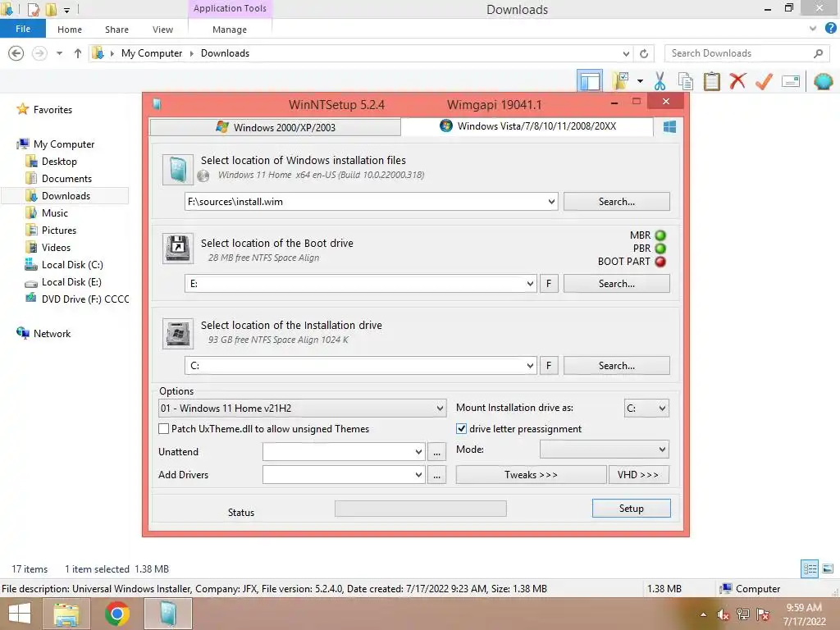
Task: Select DVD Drive (F:) in navigation pane
Action: [77, 299]
